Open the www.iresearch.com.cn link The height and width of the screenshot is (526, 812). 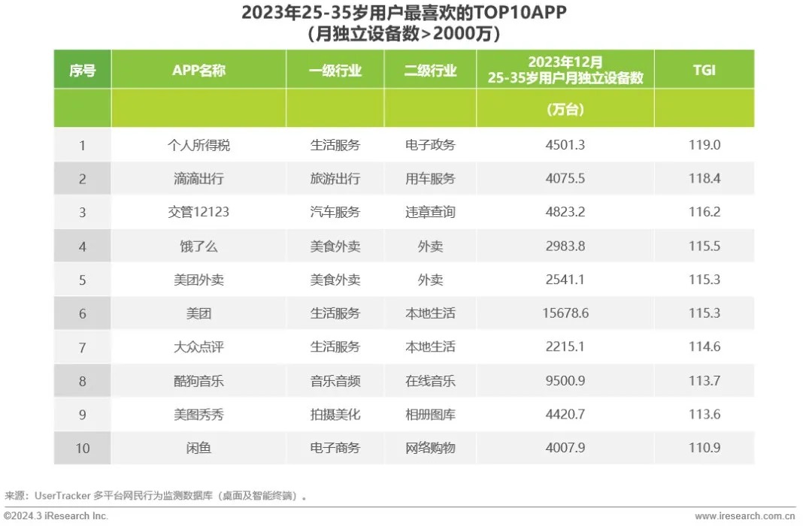click(x=744, y=516)
